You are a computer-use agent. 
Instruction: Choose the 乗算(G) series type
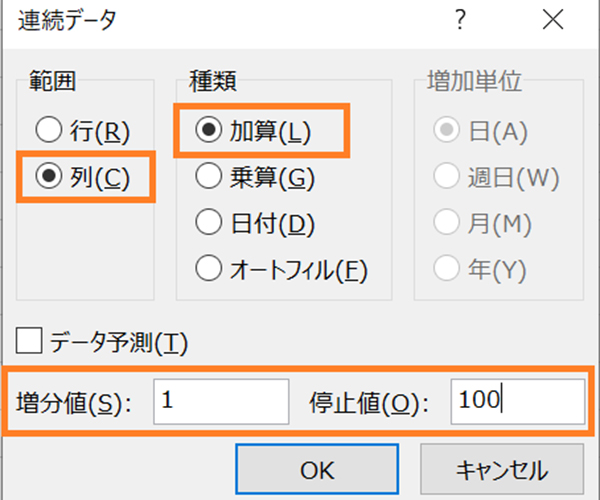pos(208,178)
